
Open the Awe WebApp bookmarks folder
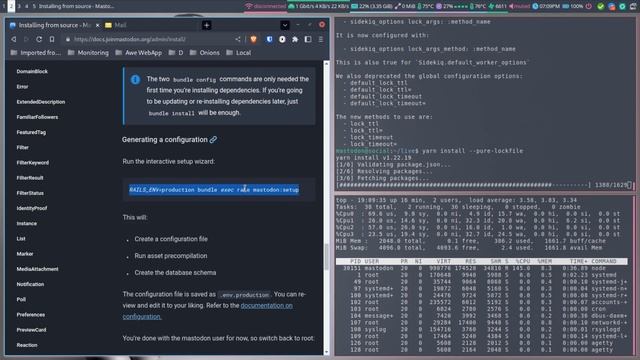click(x=138, y=53)
